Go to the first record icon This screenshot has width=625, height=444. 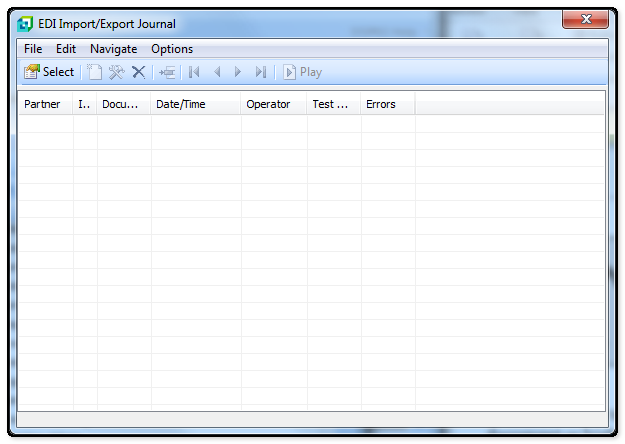coord(194,72)
